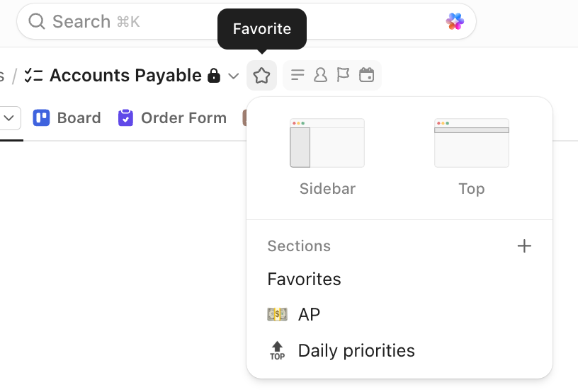
Task: Add a new section with plus icon
Action: point(524,246)
